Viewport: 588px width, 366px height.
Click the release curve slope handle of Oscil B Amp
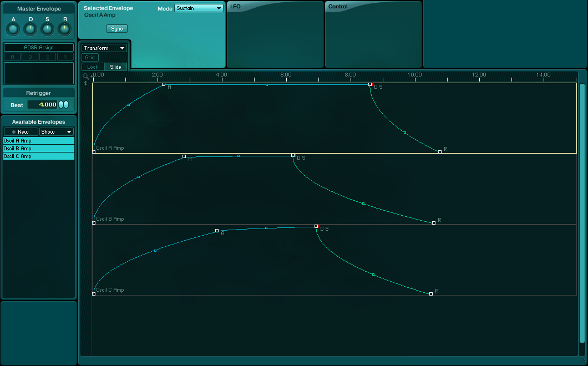(363, 204)
